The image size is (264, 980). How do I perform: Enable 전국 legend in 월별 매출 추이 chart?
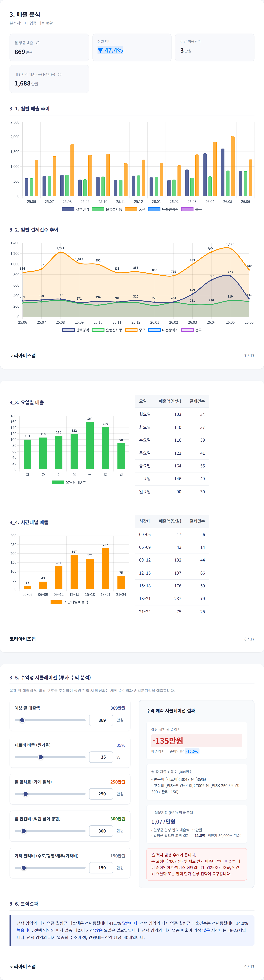click(191, 209)
